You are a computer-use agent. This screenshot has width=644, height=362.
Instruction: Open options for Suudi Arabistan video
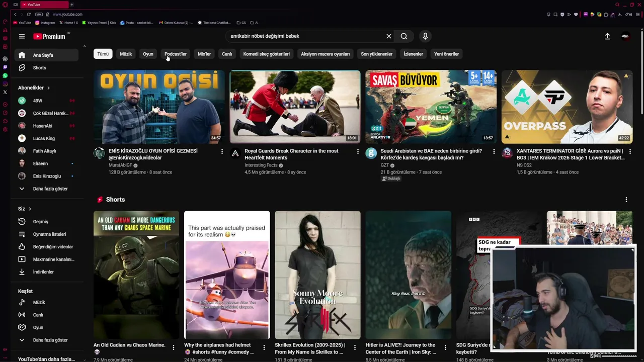click(494, 151)
